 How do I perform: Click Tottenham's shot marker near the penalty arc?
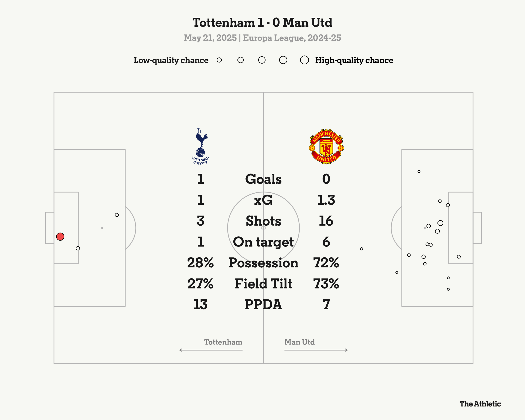coord(117,215)
